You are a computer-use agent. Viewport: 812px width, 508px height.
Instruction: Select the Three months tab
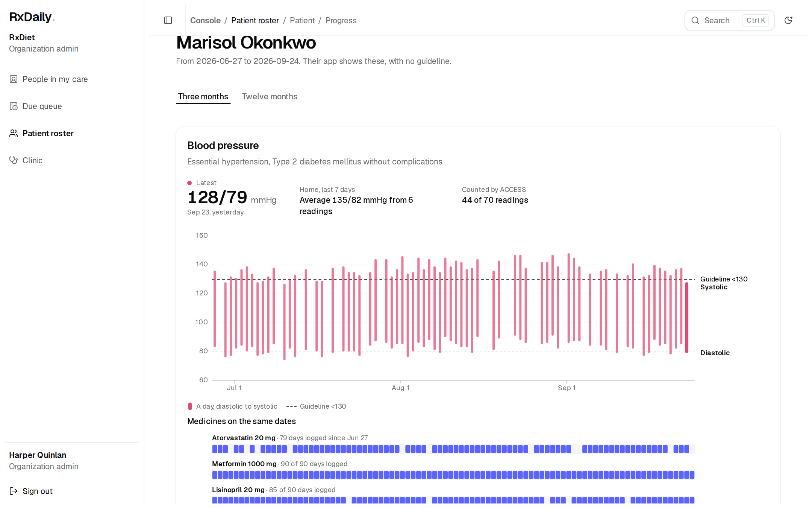[203, 96]
